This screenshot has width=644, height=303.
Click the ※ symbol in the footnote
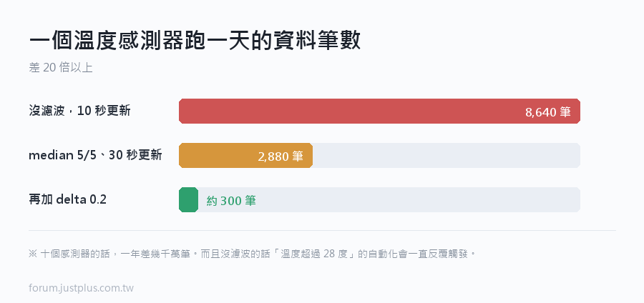coord(33,254)
